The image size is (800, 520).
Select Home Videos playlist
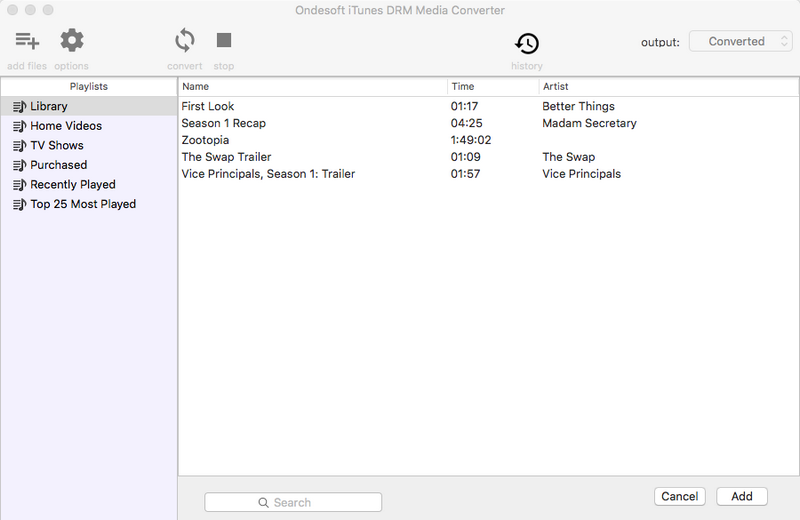coord(89,126)
